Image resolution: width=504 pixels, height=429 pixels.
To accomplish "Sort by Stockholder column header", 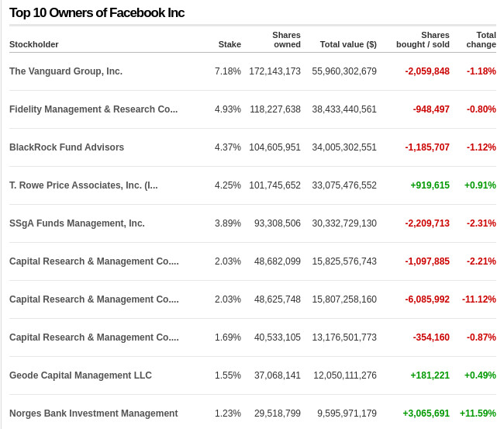I will click(x=34, y=44).
